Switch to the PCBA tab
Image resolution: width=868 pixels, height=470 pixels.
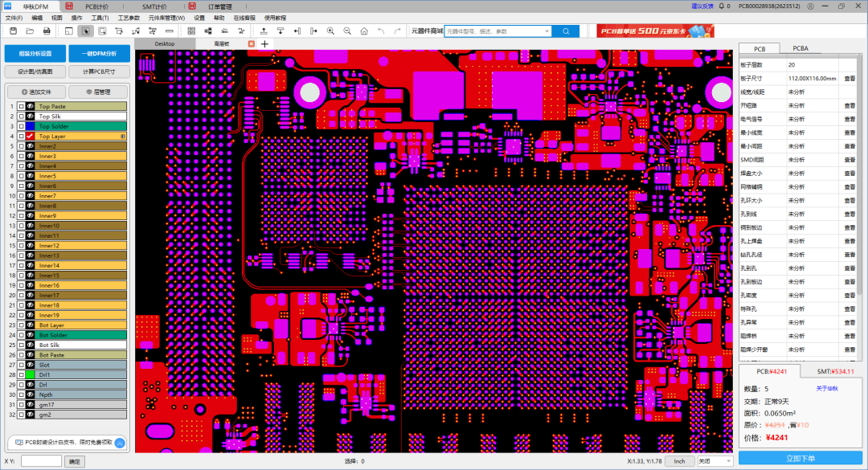[800, 48]
